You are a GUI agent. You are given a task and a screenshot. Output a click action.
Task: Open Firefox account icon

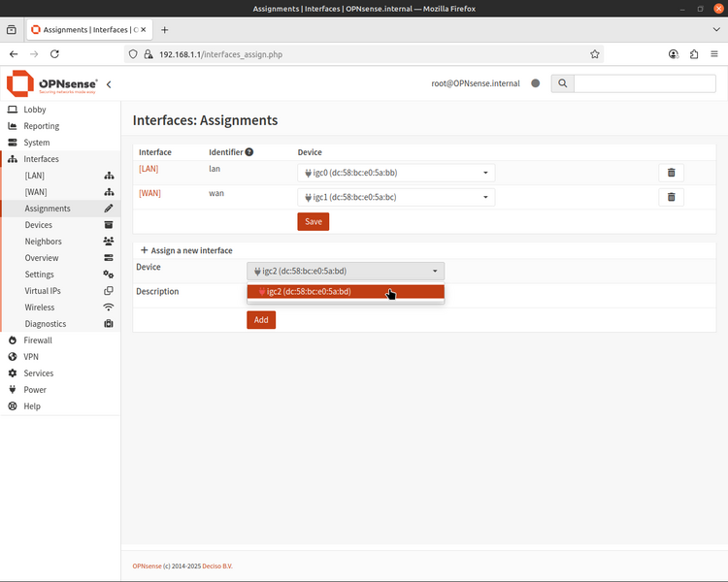(674, 54)
